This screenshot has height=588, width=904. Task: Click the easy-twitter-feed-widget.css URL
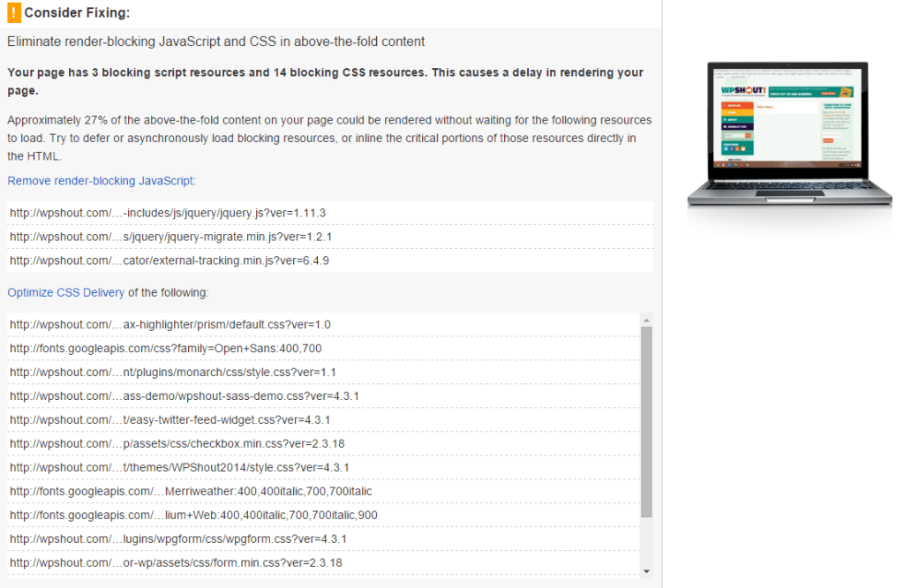coord(170,420)
